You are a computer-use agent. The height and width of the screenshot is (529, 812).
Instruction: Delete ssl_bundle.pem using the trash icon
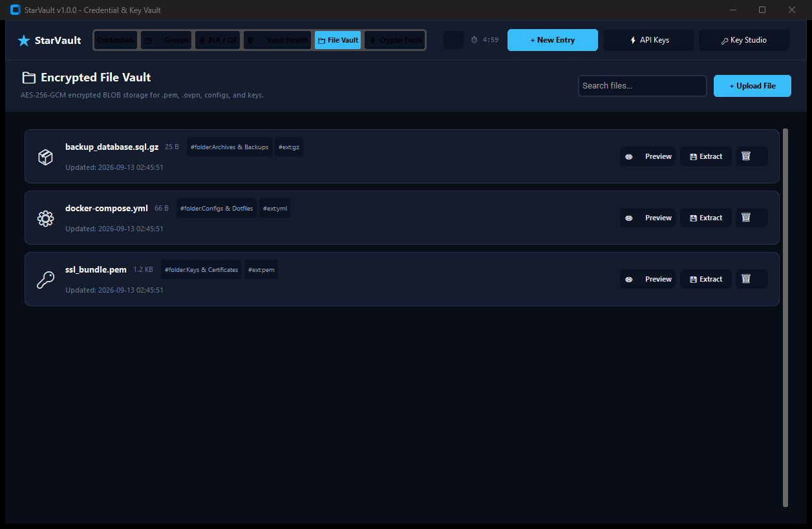tap(751, 279)
